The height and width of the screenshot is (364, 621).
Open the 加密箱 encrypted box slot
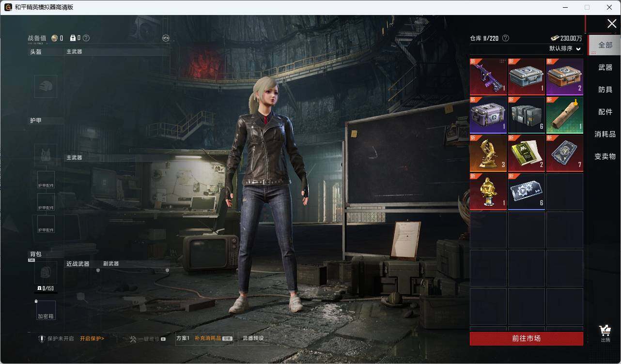coord(46,310)
